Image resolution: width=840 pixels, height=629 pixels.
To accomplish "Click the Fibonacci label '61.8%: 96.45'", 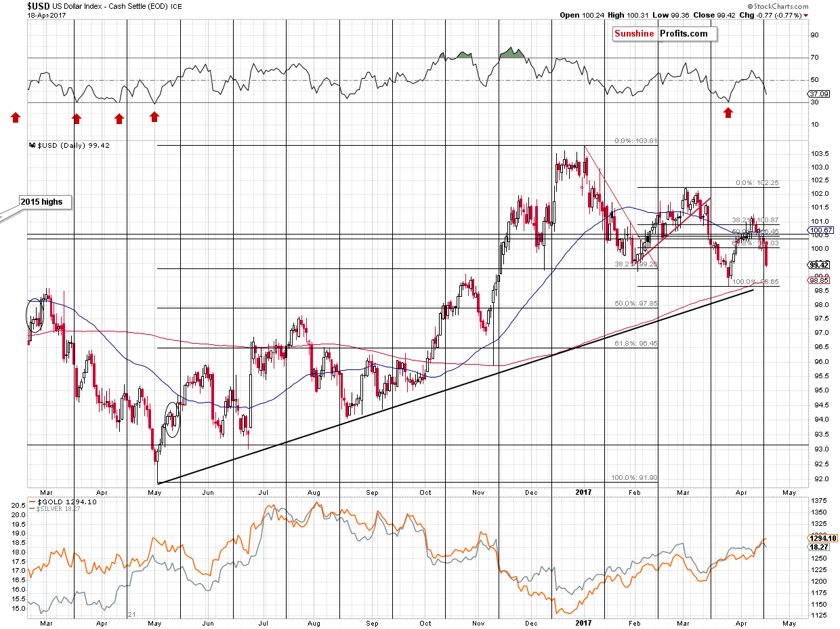I will coord(636,344).
